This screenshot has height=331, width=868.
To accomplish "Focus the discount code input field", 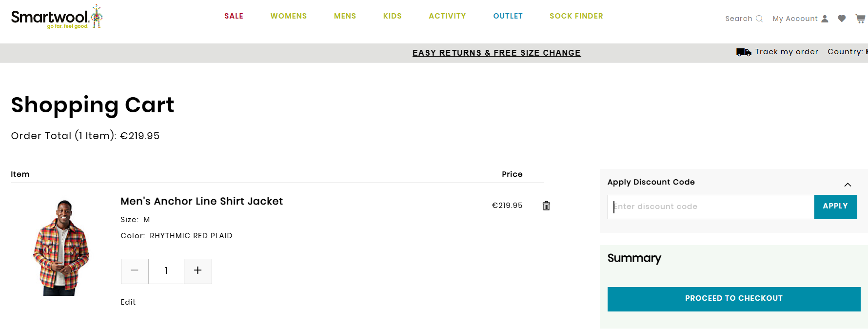I will pyautogui.click(x=710, y=207).
